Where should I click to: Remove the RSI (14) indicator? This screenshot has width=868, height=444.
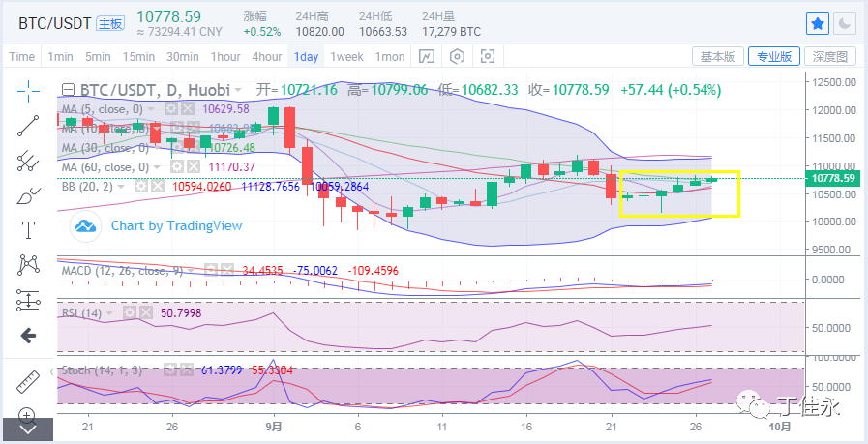pyautogui.click(x=145, y=313)
